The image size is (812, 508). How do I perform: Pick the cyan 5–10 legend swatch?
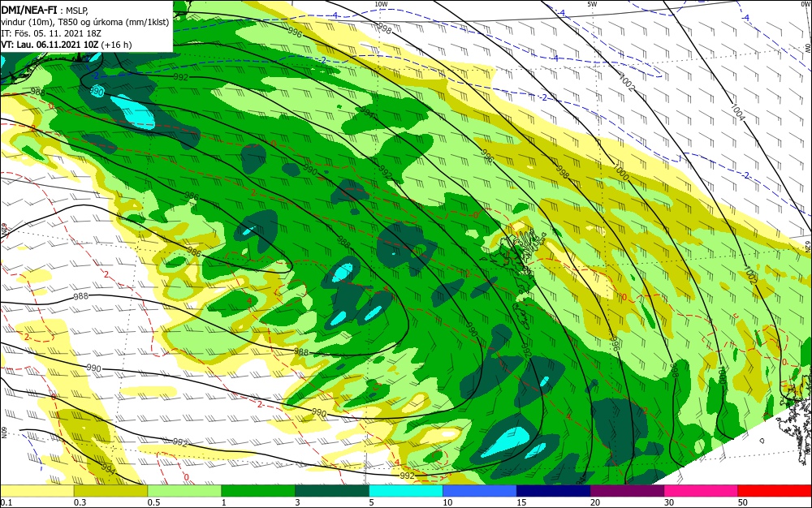point(406,491)
